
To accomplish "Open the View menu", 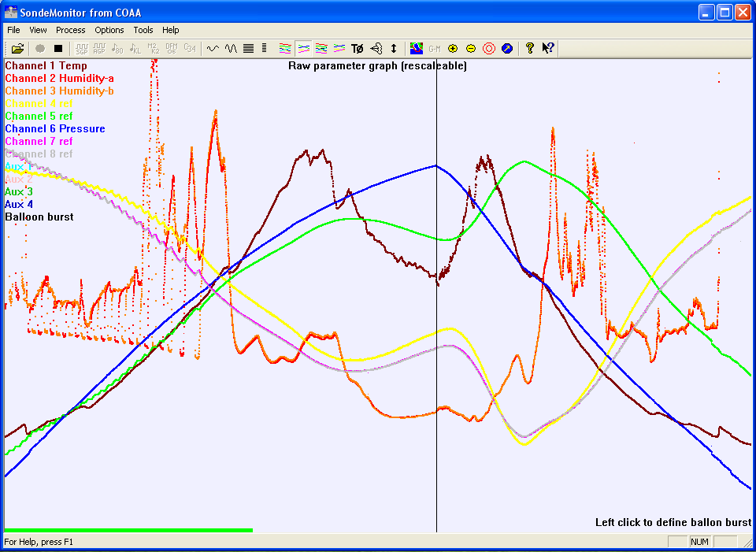I will coord(39,30).
